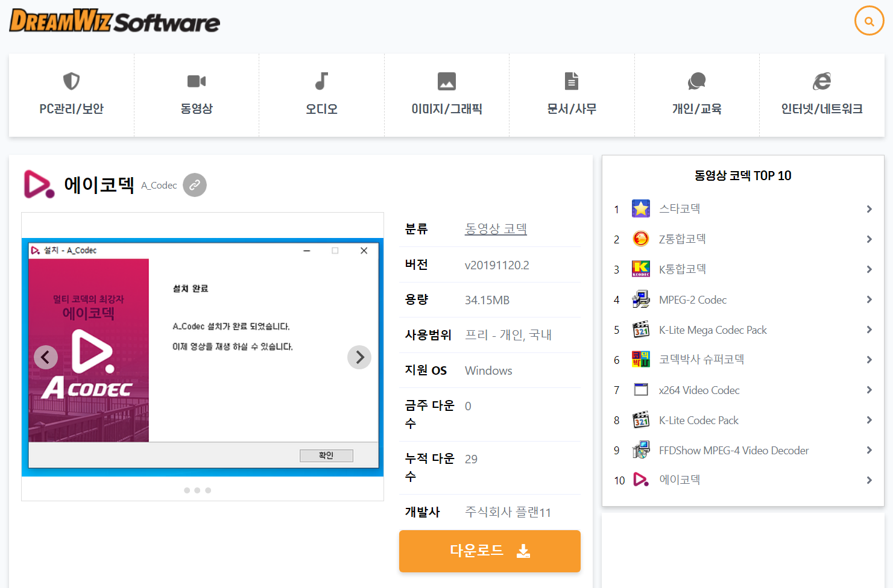Screen dimensions: 893x588
Task: Click the x264 Video Codec icon
Action: (640, 390)
